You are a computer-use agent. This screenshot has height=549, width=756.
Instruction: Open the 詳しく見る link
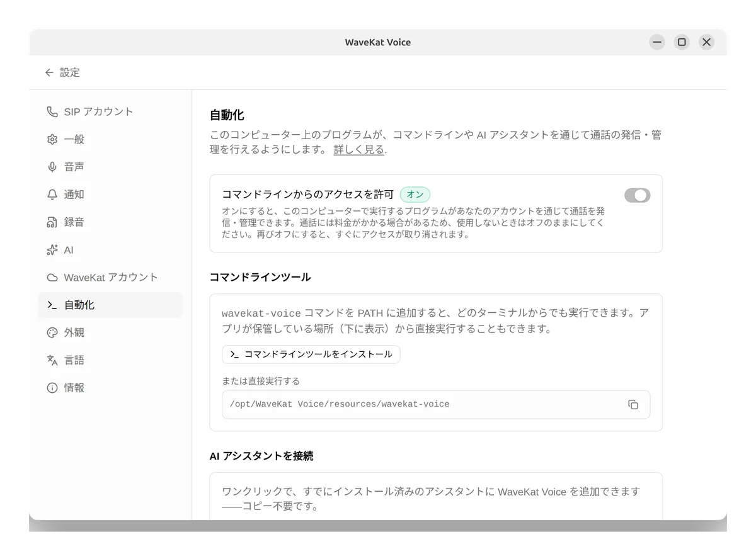tap(359, 150)
